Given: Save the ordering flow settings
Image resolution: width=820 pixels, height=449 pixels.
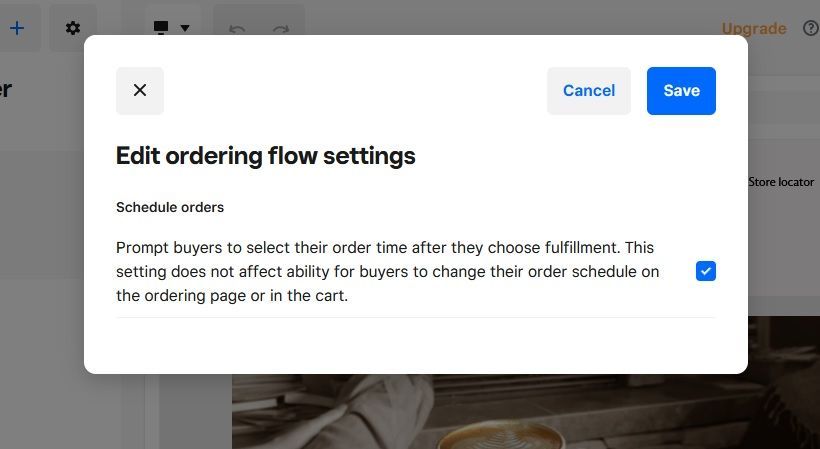Looking at the screenshot, I should click(681, 91).
